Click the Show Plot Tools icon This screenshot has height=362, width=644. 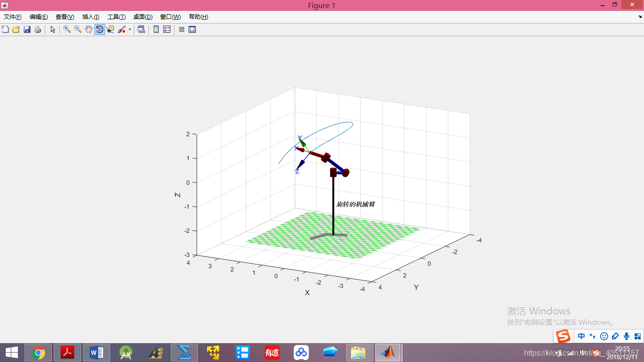[192, 29]
